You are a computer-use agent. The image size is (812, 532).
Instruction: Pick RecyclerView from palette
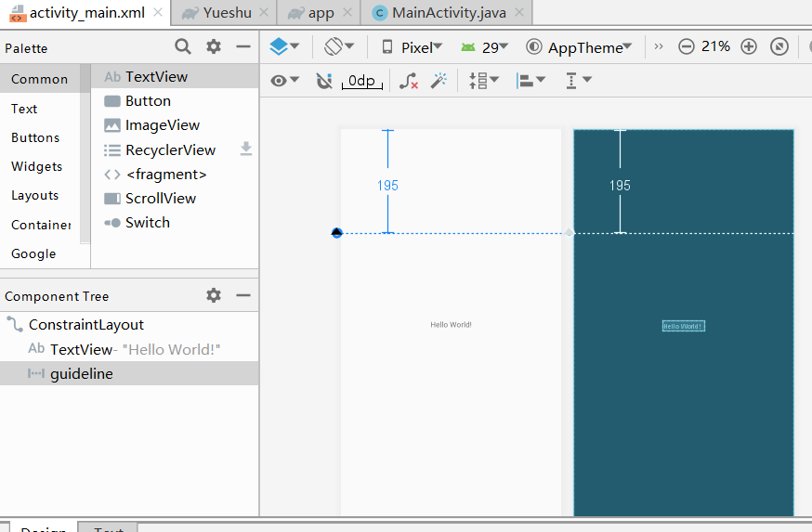pyautogui.click(x=175, y=150)
